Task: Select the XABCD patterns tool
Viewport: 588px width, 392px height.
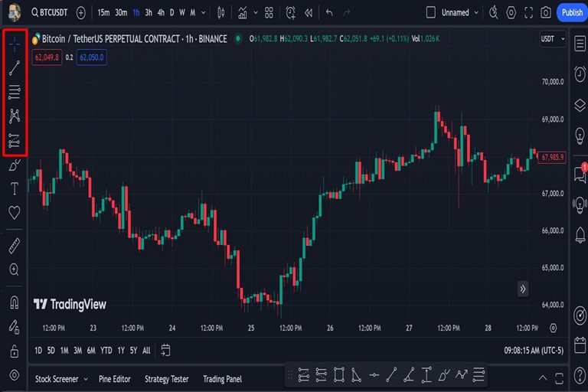Action: [15, 116]
